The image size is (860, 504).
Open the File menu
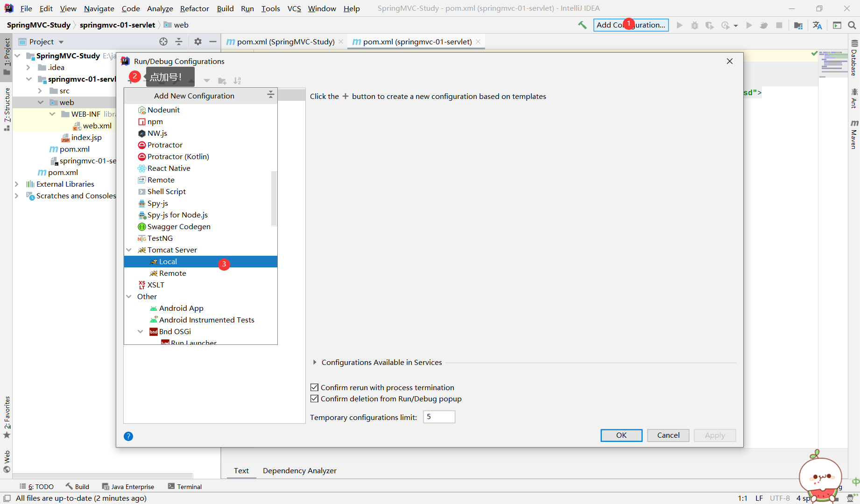tap(26, 8)
